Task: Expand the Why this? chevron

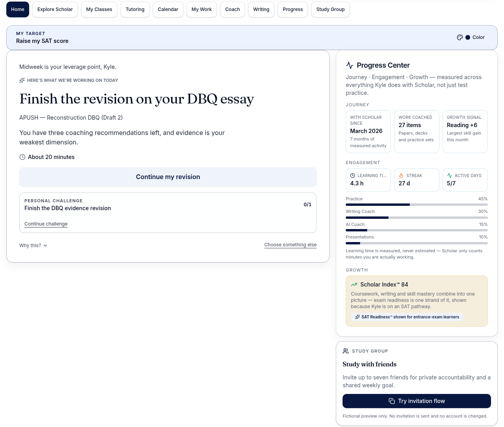Action: (x=45, y=246)
